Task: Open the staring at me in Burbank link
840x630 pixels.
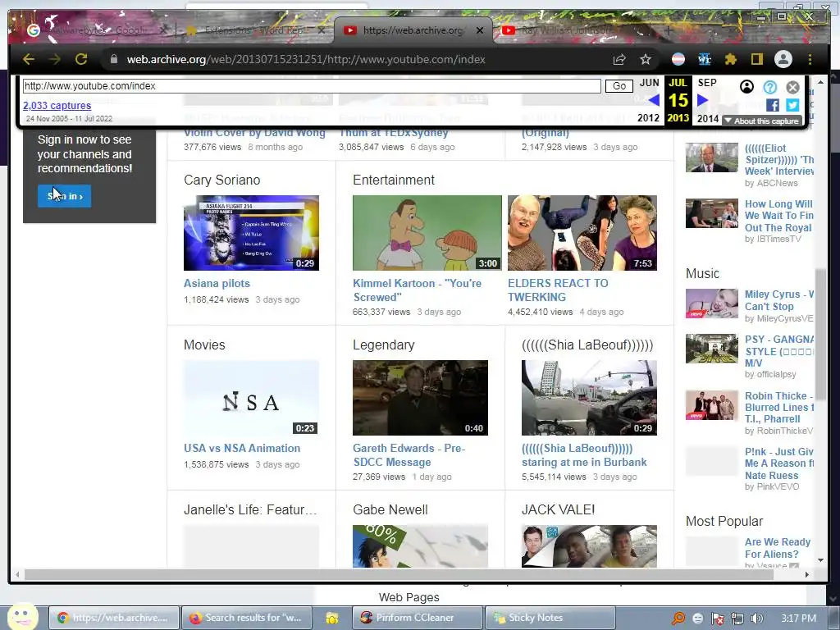Action: coord(584,454)
